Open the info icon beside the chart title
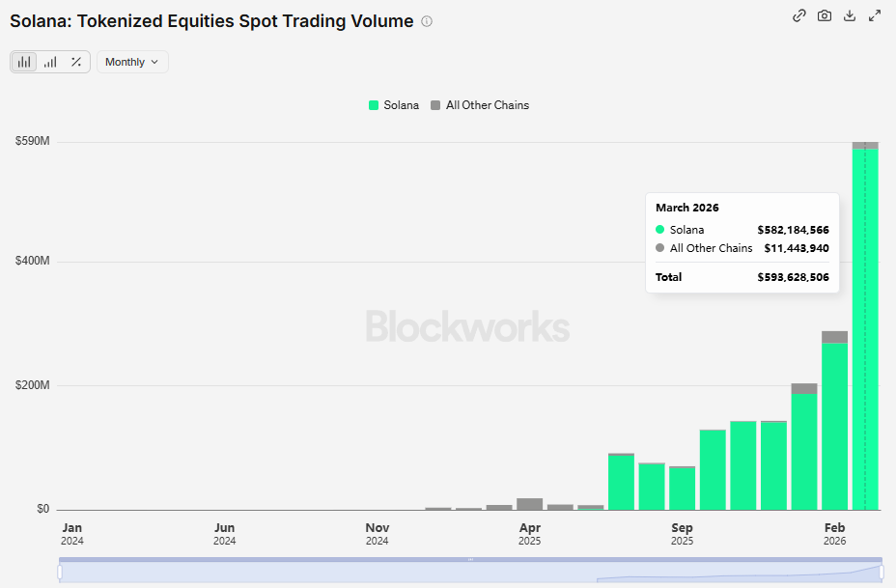Screen dimensions: 896x588 point(428,21)
